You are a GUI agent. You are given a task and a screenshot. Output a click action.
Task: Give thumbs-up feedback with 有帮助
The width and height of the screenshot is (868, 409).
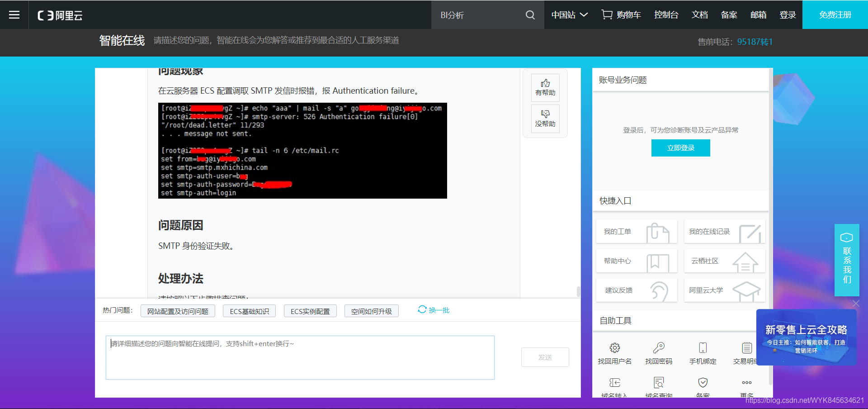click(545, 87)
